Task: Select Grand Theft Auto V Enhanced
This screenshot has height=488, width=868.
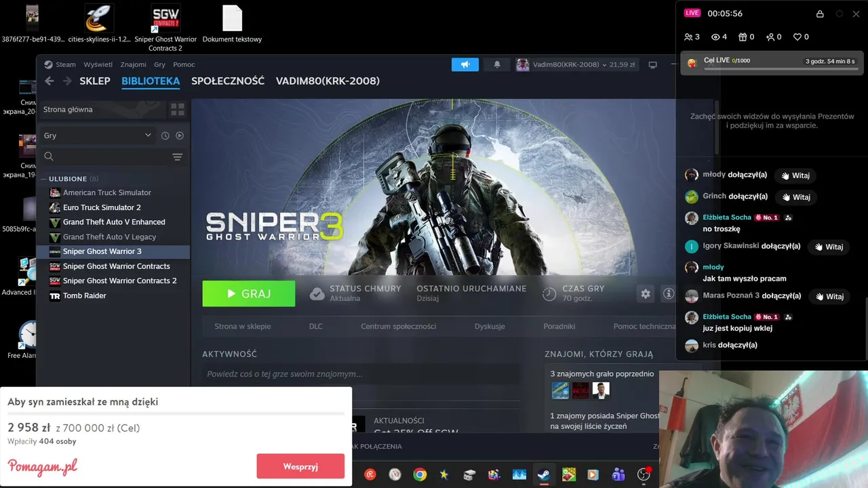Action: click(113, 222)
